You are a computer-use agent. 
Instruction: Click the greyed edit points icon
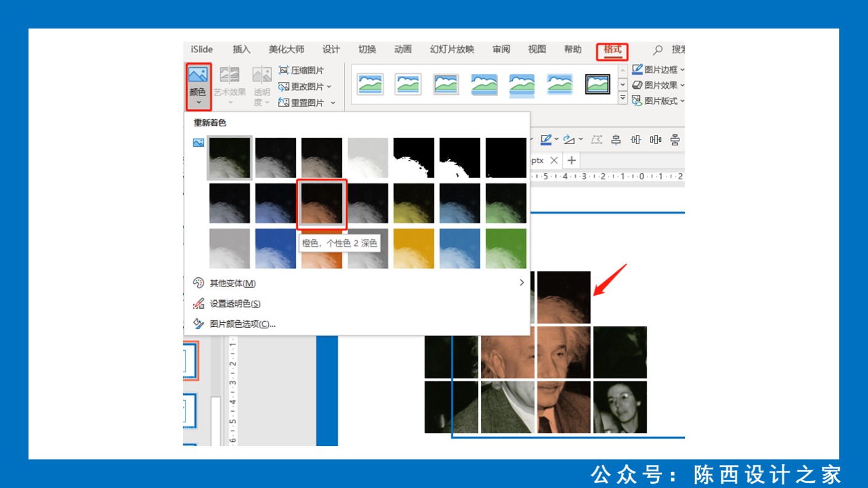596,140
